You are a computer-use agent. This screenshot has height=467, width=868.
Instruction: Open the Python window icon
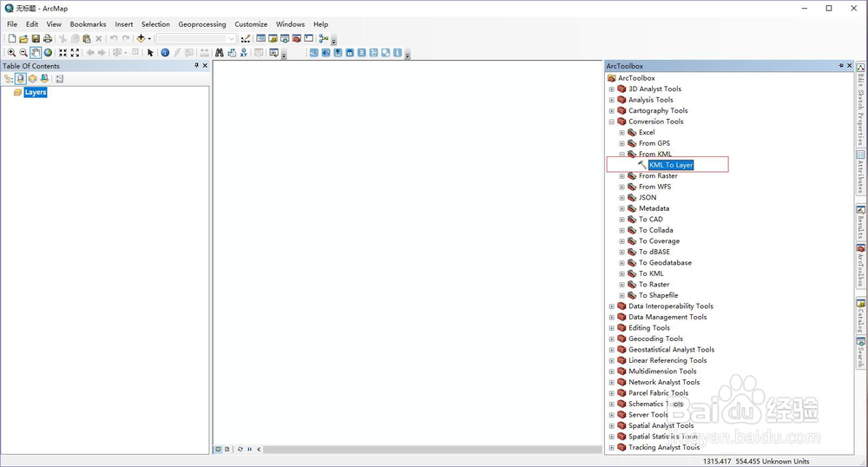click(309, 39)
